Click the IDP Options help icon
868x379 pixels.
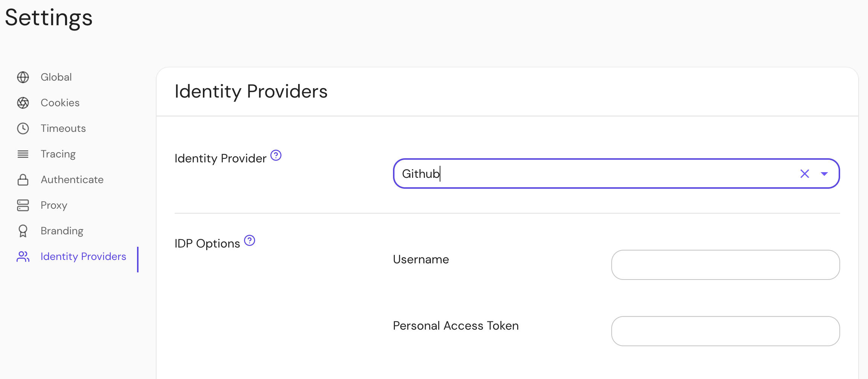(250, 240)
